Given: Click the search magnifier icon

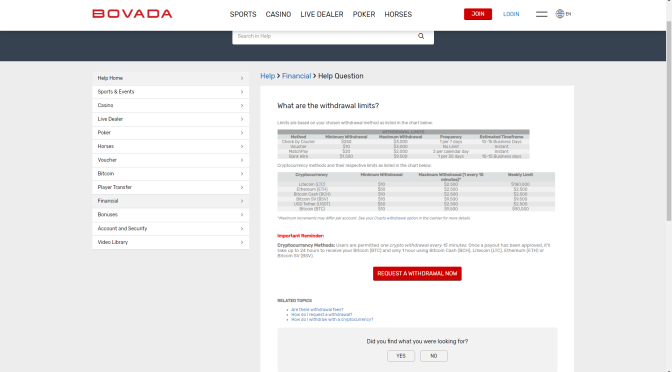Looking at the screenshot, I should pos(421,36).
